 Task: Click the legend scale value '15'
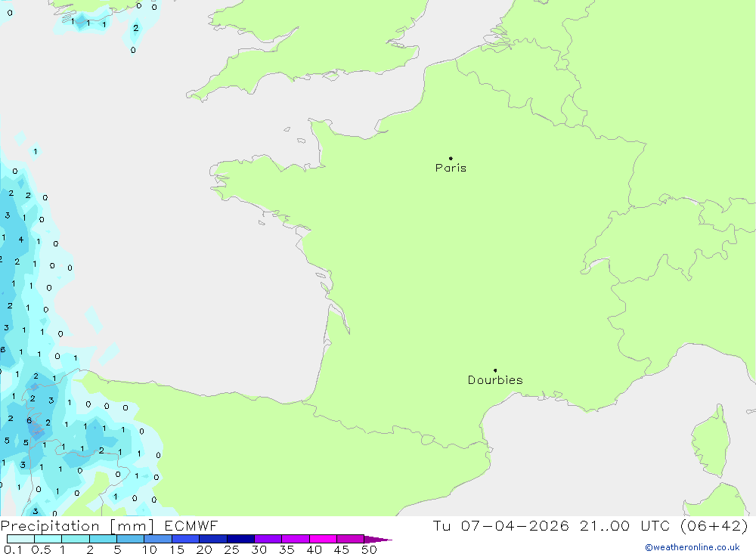coord(176,549)
